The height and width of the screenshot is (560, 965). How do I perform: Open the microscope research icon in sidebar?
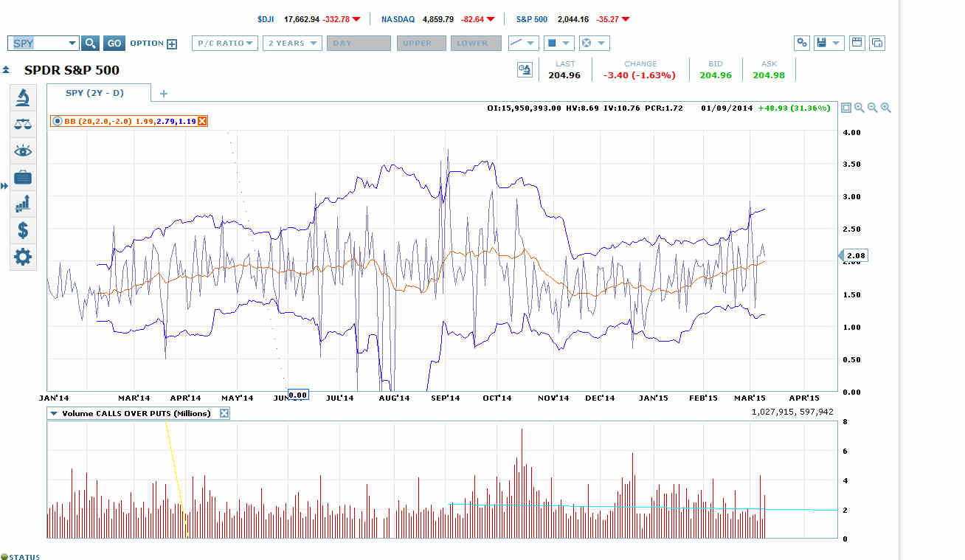pyautogui.click(x=23, y=97)
